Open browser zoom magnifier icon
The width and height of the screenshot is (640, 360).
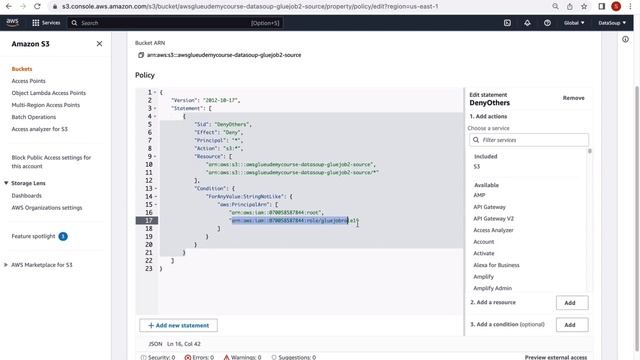point(555,7)
